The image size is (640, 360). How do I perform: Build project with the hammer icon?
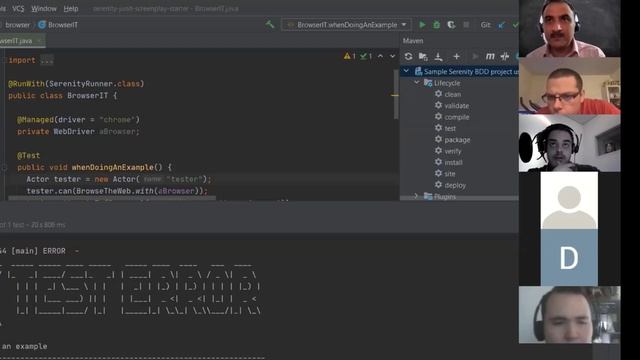270,24
